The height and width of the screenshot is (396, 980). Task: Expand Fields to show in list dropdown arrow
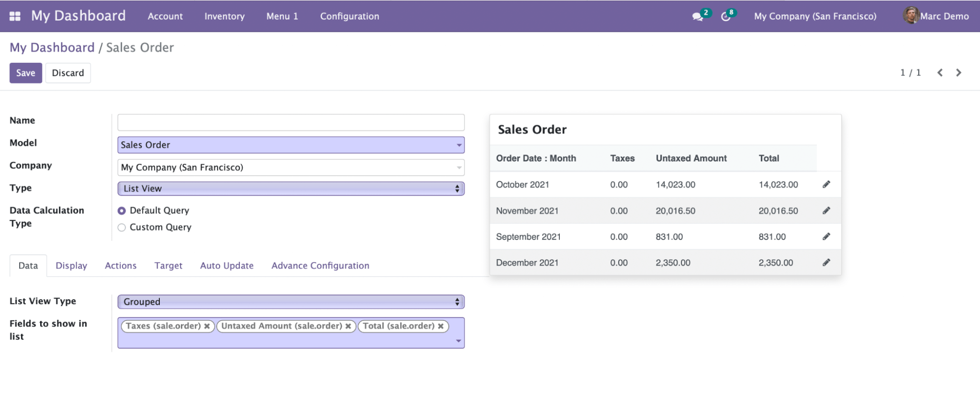click(458, 341)
